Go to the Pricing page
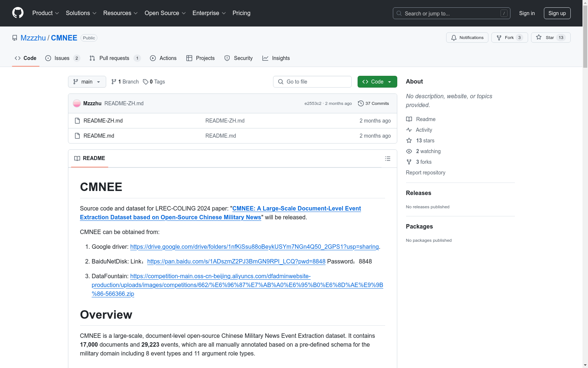This screenshot has height=368, width=588. (241, 13)
